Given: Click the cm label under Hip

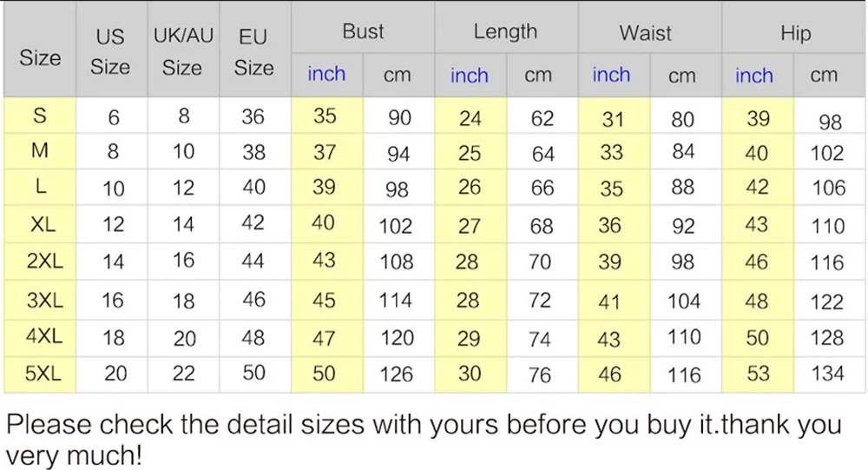Looking at the screenshot, I should 824,76.
